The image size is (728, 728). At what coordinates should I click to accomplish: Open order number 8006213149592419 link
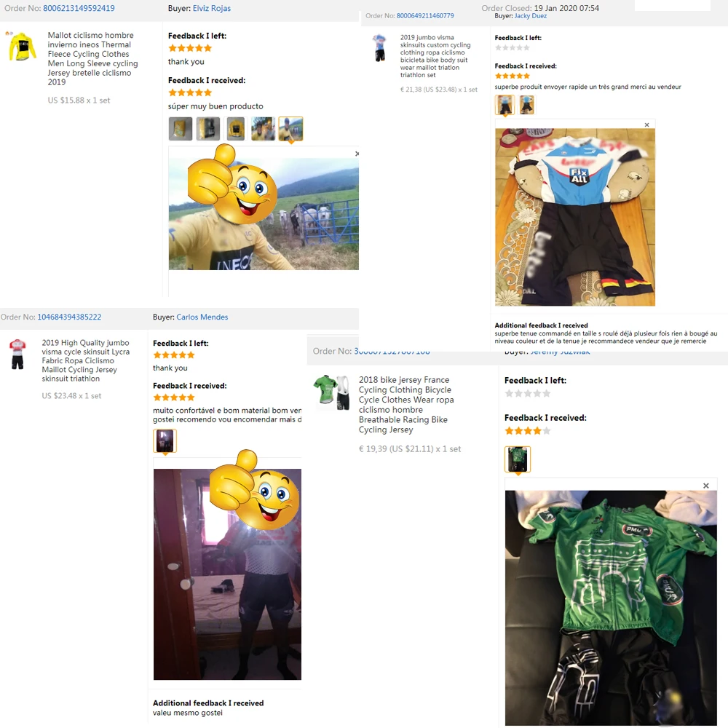click(x=79, y=8)
